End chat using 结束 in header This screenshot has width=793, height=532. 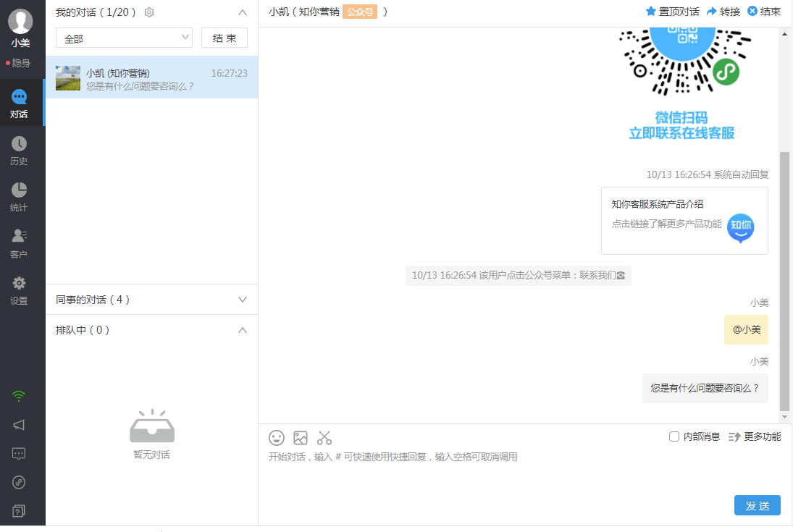(x=764, y=12)
